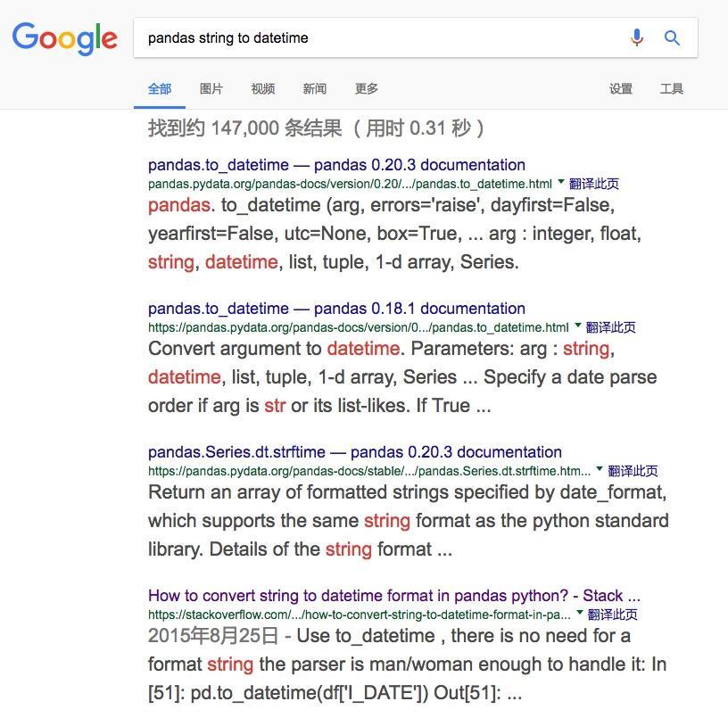Expand dropdown arrow beside 0.18.1 result URL
This screenshot has height=718, width=728.
click(577, 326)
